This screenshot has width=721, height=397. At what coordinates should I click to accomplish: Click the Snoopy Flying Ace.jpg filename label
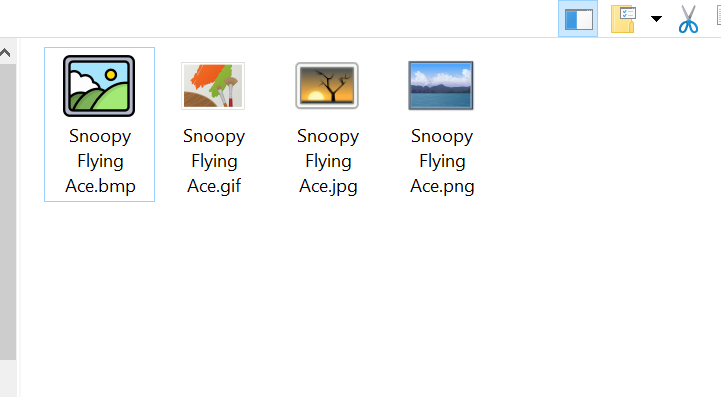click(328, 161)
